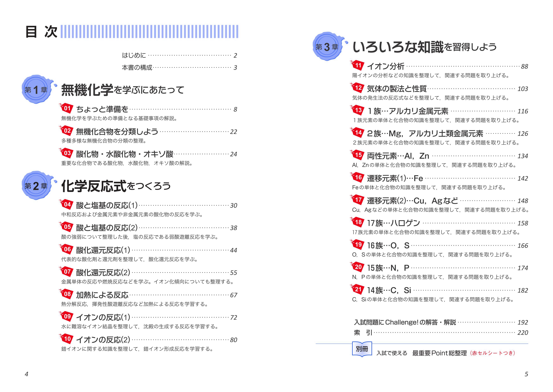The height and width of the screenshot is (392, 553).
Task: Click chapter heading 無機化学を学ぶにあたって
Action: [x=123, y=90]
